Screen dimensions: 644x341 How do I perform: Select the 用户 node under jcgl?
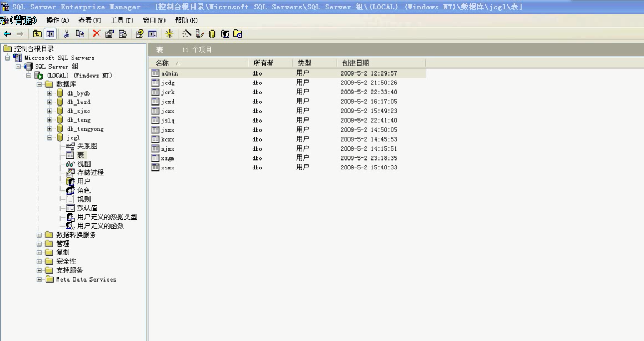click(84, 182)
